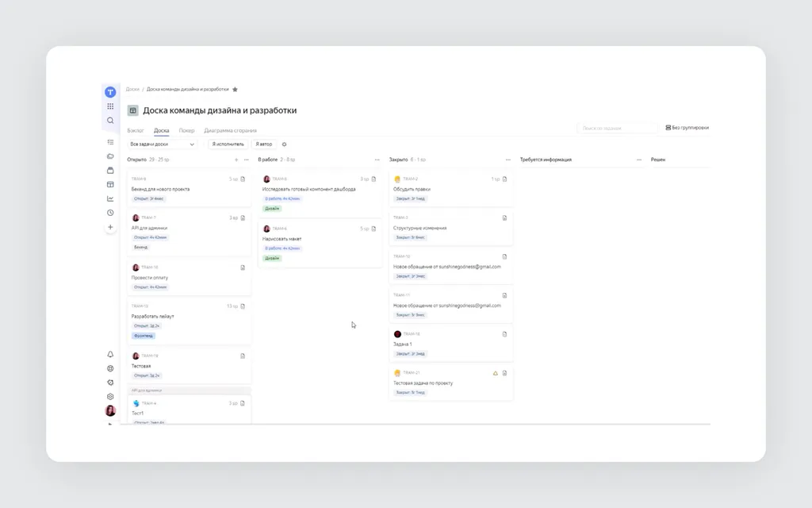Click the Фронтенд tag on Разработать лейаут
The width and height of the screenshot is (812, 508).
click(144, 336)
